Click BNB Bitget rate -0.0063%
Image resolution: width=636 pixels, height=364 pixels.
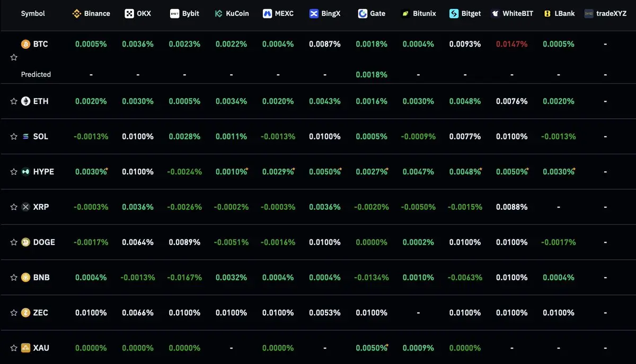pyautogui.click(x=465, y=277)
